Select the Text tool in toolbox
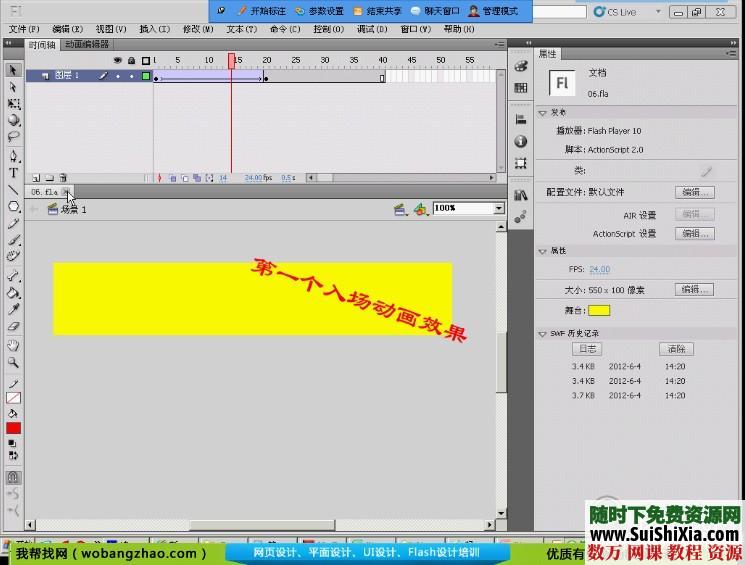 (x=14, y=173)
